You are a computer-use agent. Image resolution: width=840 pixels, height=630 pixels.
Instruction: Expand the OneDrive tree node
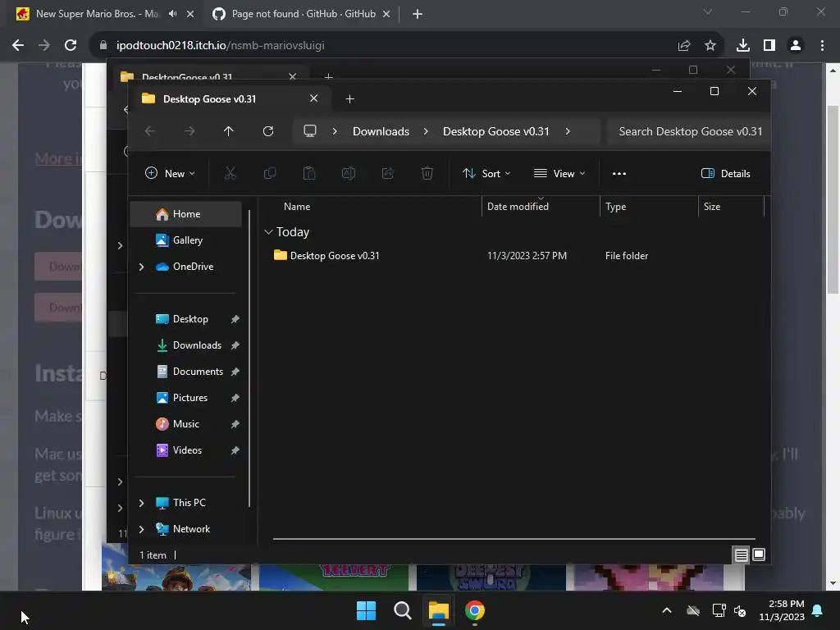tap(141, 267)
